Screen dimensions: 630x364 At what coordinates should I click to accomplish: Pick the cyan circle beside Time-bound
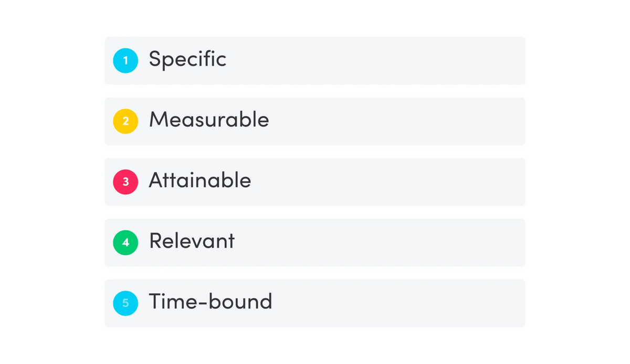coord(125,303)
